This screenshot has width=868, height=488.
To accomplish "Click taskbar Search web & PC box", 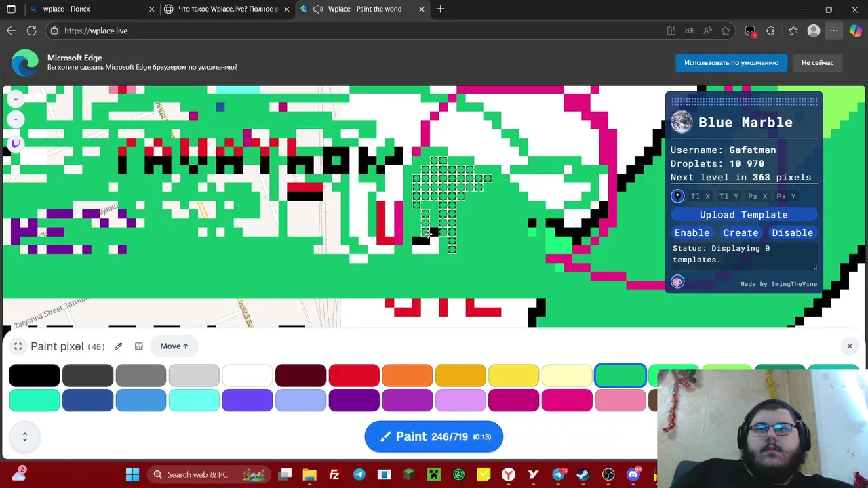I will tap(208, 474).
